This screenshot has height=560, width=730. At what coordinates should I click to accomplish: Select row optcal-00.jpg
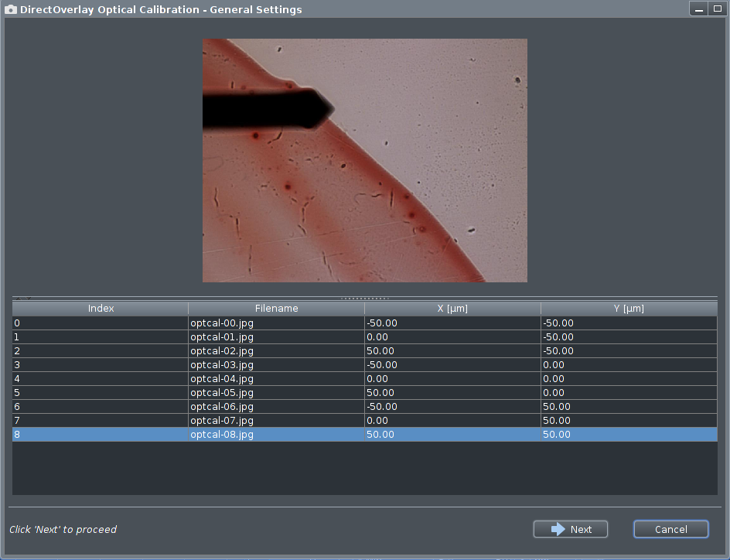click(364, 323)
